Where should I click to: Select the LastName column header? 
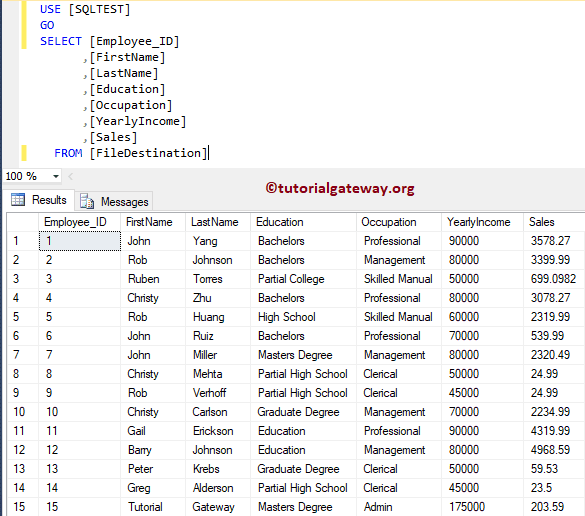(218, 222)
